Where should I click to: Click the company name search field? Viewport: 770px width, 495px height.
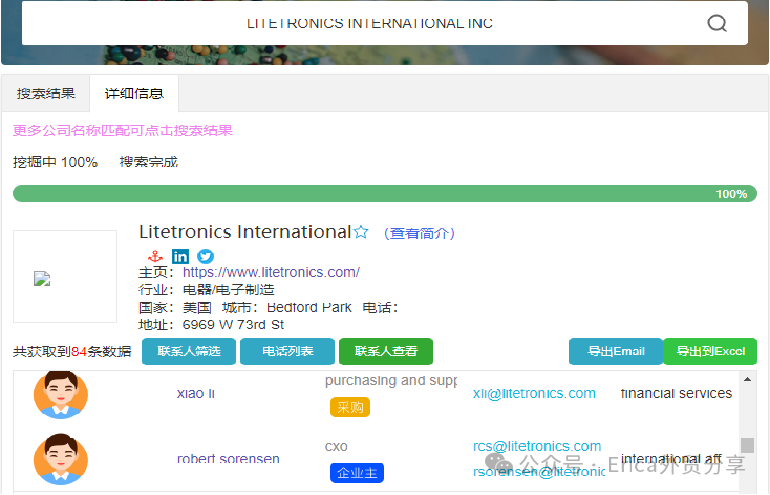point(385,23)
